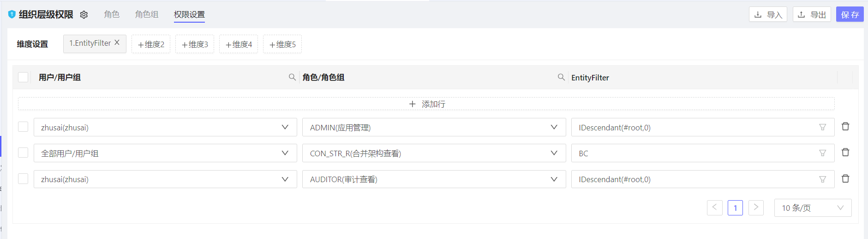Delete the CON_STR_R(合并架构查看) row
This screenshot has height=239, width=868.
tap(845, 153)
